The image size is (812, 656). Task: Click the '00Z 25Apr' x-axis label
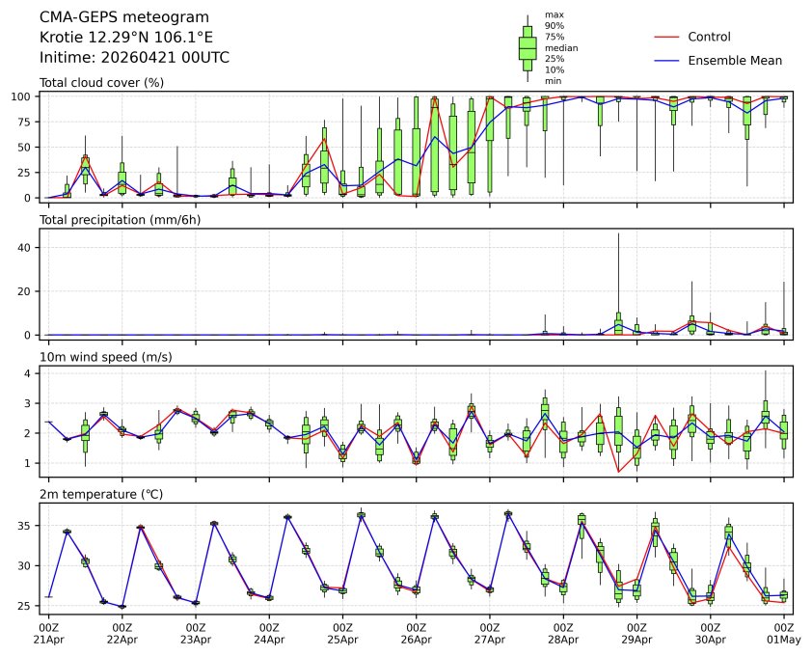point(342,633)
